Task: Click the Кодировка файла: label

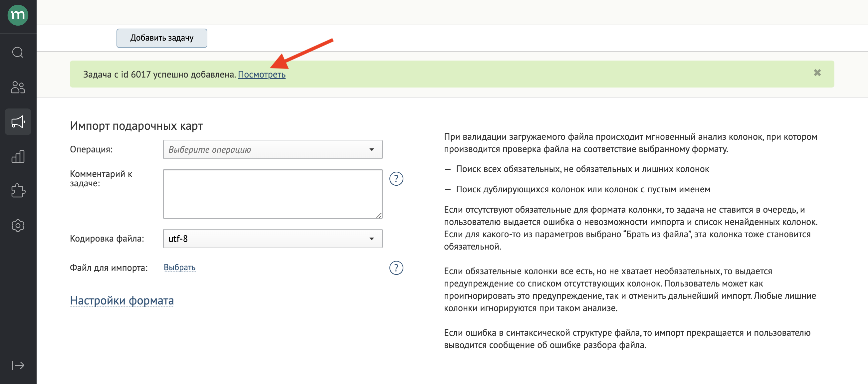Action: click(x=107, y=239)
